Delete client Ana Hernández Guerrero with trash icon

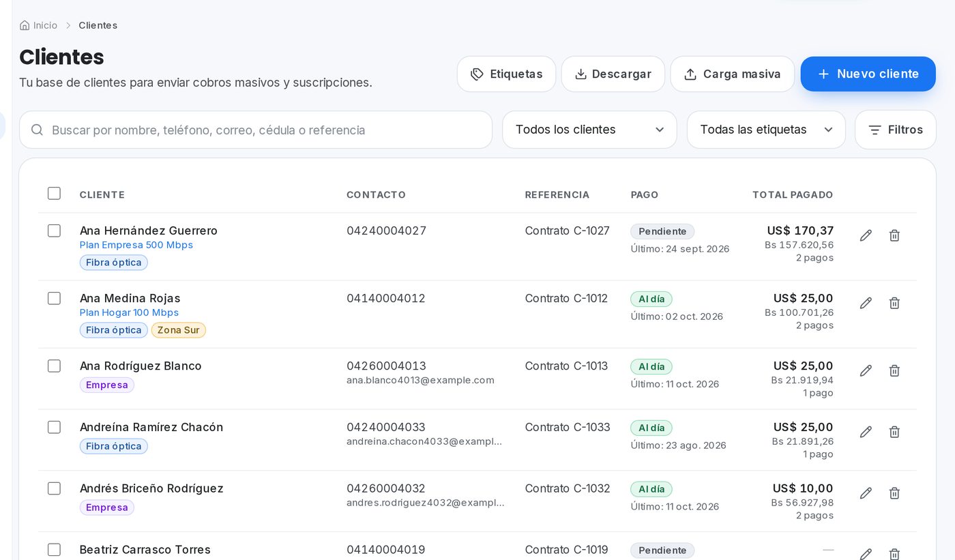tap(894, 235)
